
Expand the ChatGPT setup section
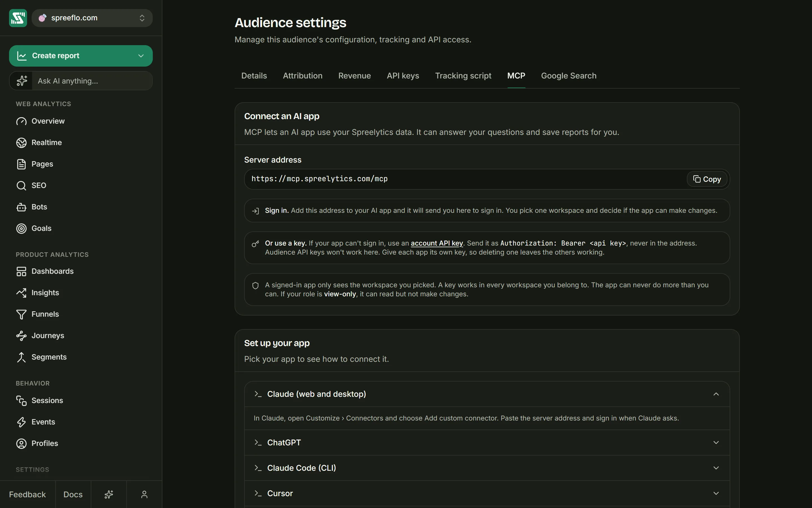coord(487,443)
